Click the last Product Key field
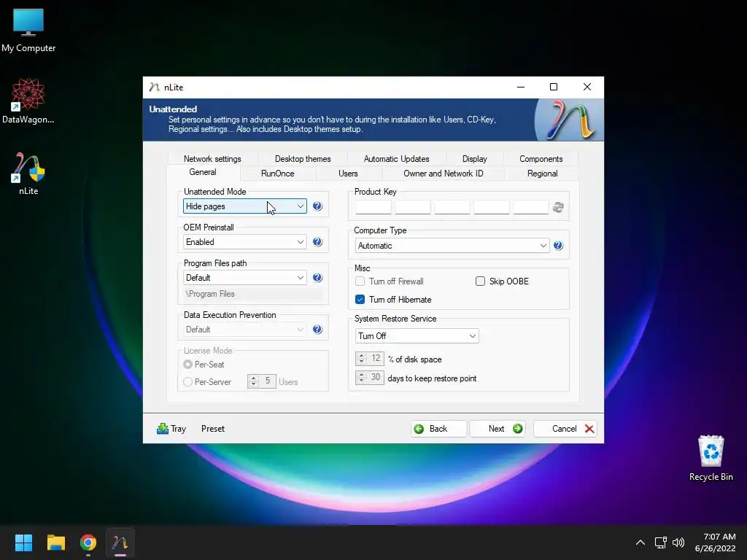 531,208
